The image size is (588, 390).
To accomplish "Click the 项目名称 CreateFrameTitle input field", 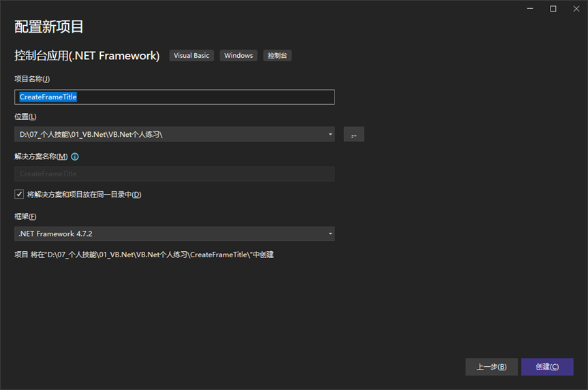I will click(x=174, y=97).
